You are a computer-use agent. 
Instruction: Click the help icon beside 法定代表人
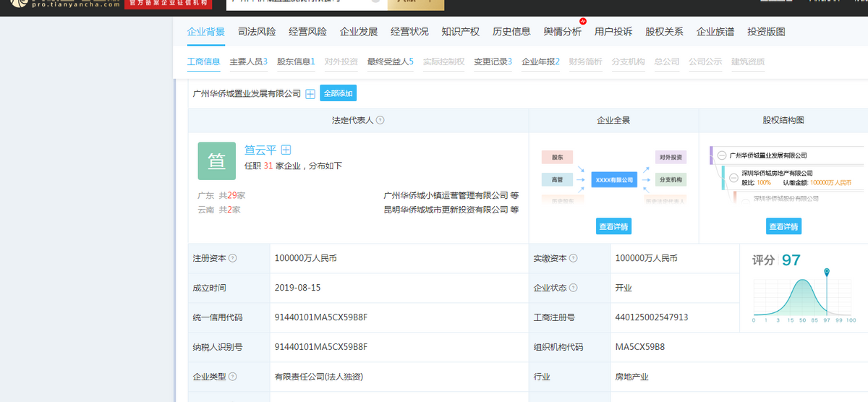tap(380, 121)
